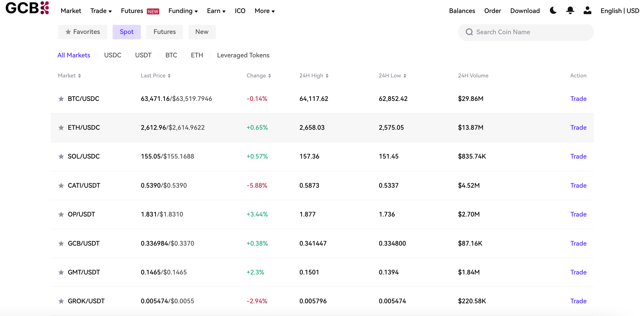Expand the More menu
Viewport: 644px width, 316px height.
[265, 11]
